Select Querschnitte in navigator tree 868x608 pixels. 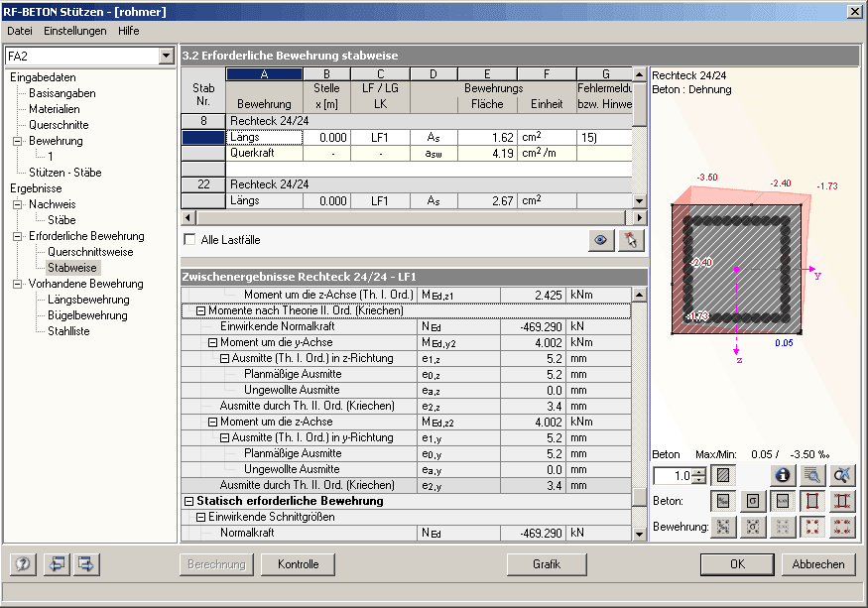(x=59, y=125)
